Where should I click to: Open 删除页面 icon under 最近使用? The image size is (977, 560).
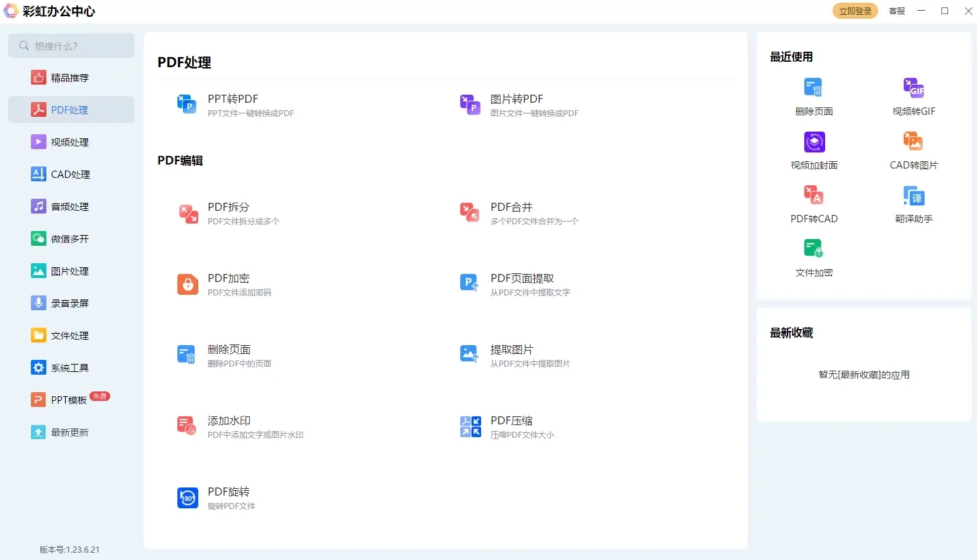point(814,88)
